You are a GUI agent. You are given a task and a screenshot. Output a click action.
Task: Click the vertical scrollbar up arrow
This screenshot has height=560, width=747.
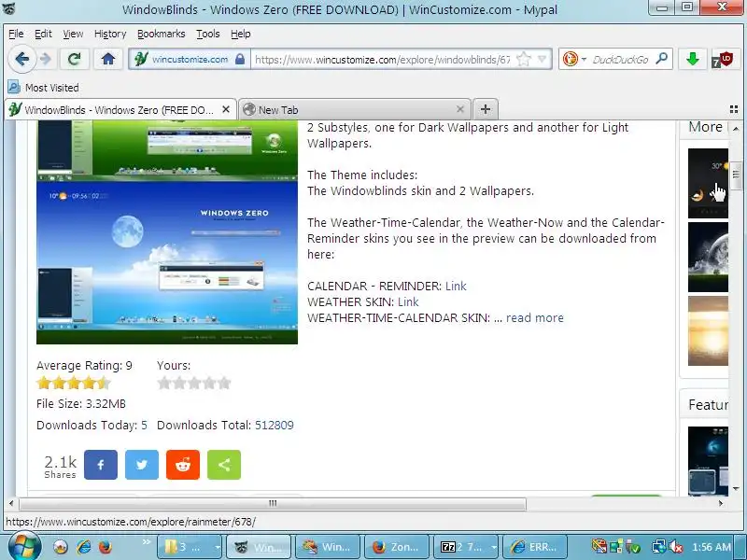tap(736, 129)
